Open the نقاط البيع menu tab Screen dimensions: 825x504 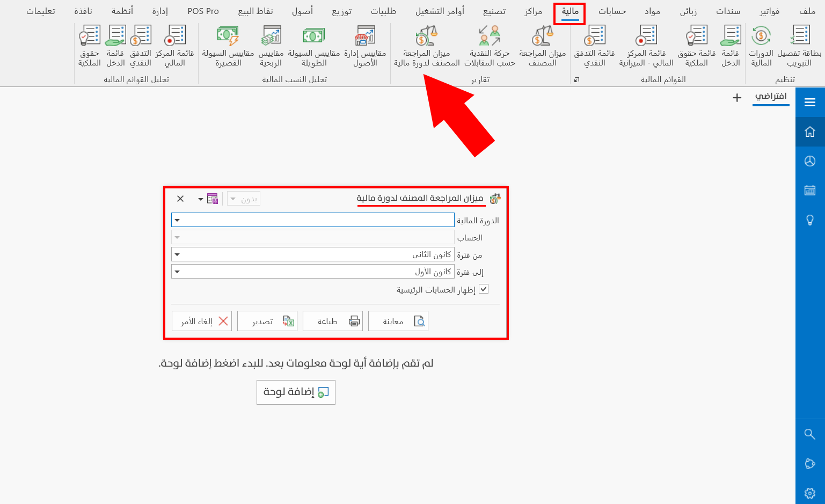coord(255,11)
